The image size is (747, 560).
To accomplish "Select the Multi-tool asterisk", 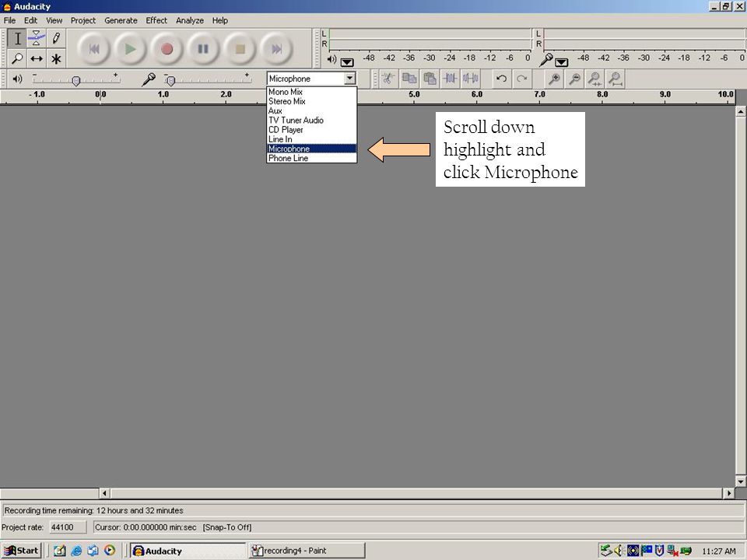I will pyautogui.click(x=56, y=58).
